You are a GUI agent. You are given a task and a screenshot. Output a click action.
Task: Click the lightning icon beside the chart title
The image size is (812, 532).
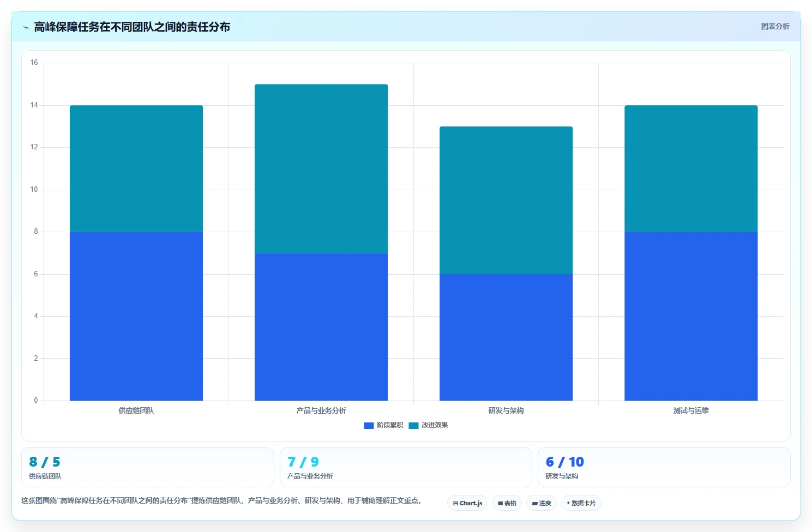point(26,27)
